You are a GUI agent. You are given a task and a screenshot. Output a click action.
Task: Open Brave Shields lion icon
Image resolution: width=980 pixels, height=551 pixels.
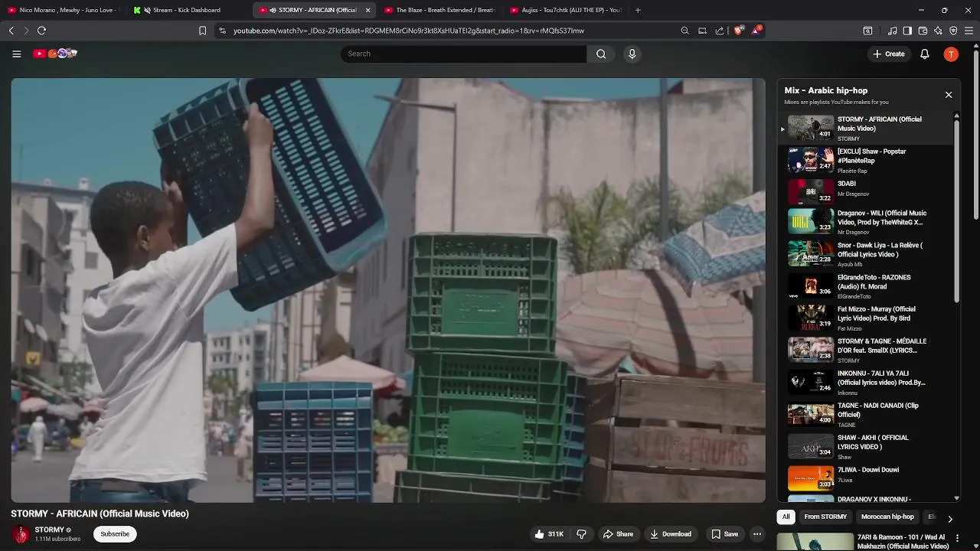pyautogui.click(x=738, y=31)
